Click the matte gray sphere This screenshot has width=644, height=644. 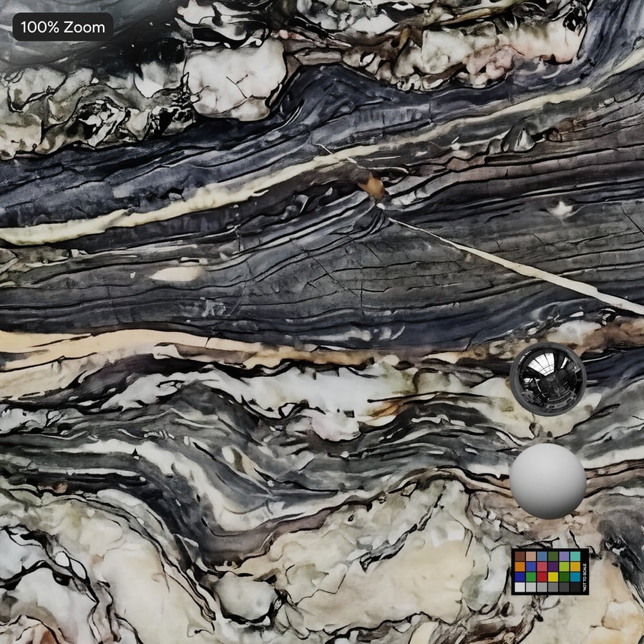tap(547, 481)
